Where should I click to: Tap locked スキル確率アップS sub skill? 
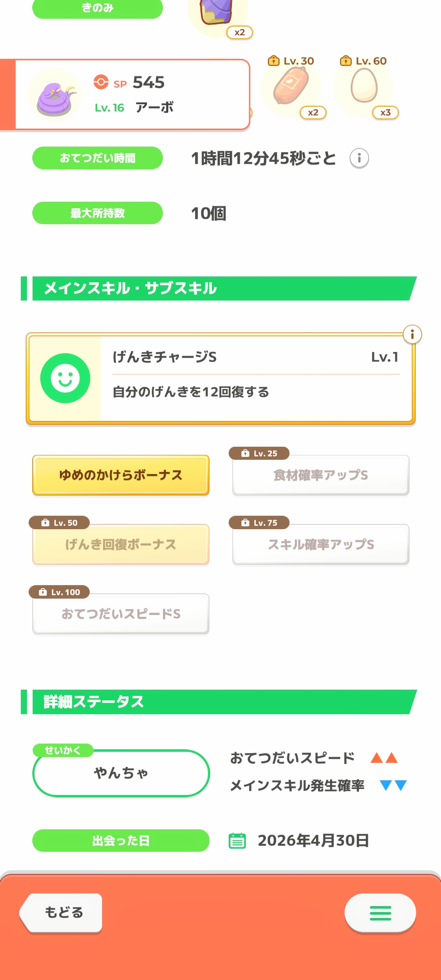(x=321, y=544)
